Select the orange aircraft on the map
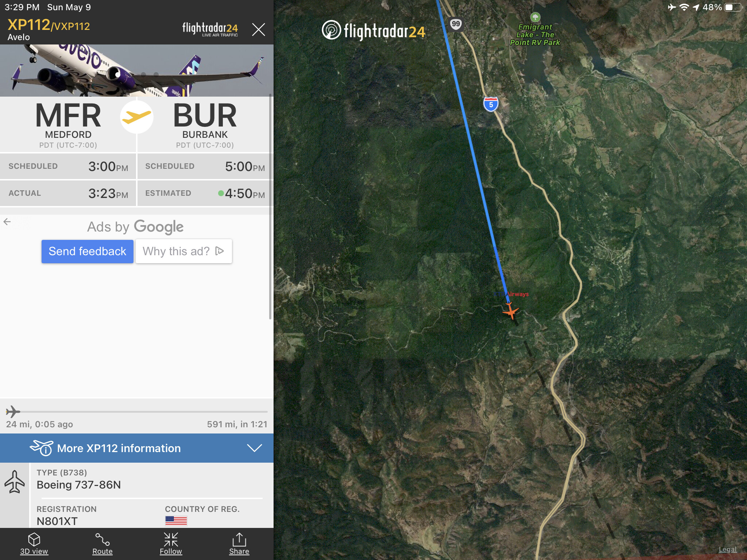The height and width of the screenshot is (560, 747). (511, 312)
